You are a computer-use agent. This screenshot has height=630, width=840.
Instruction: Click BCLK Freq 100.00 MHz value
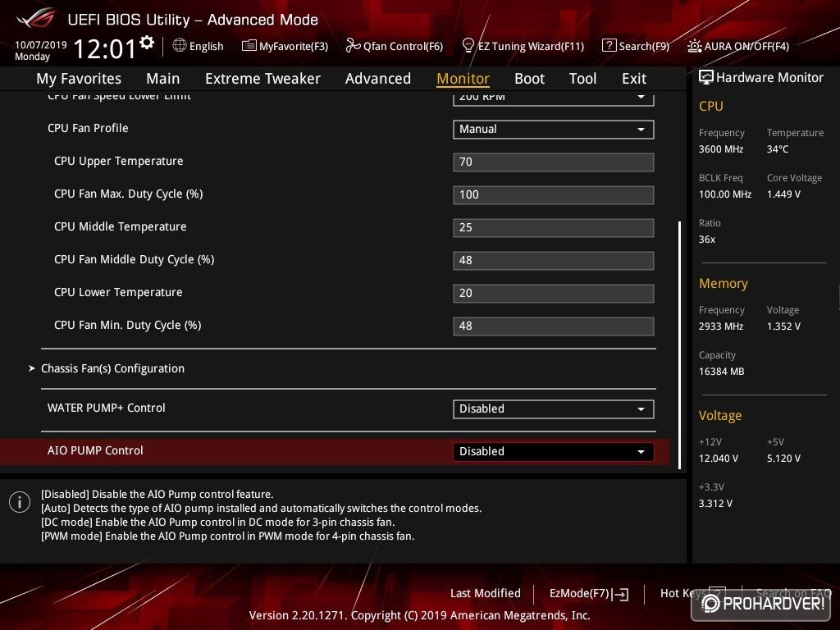tap(725, 194)
